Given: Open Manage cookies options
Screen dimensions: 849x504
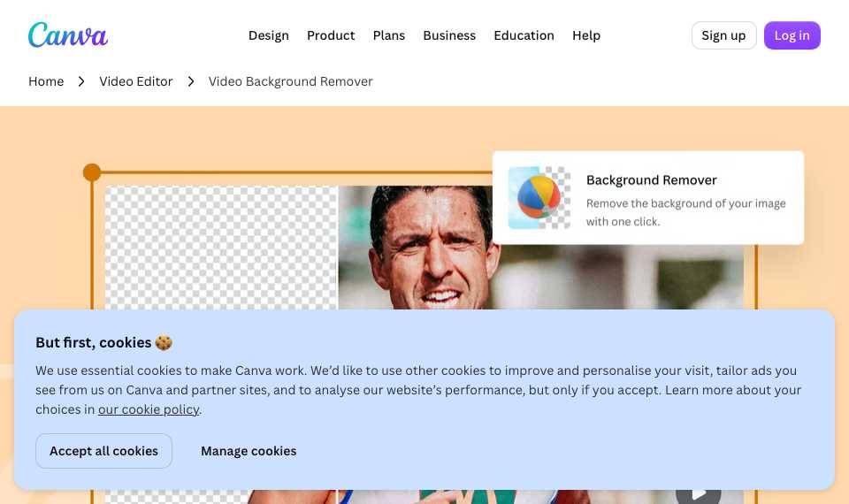Looking at the screenshot, I should click(x=249, y=451).
